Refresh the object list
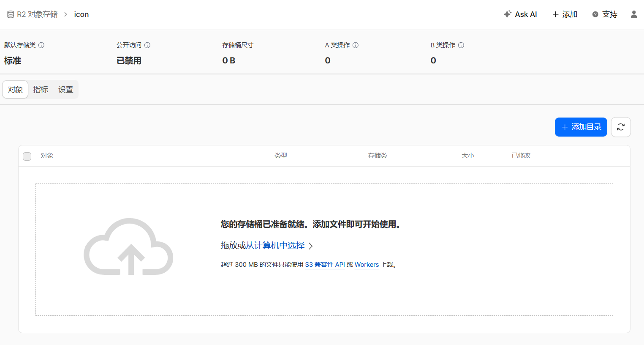Image resolution: width=644 pixels, height=345 pixels. coord(621,127)
